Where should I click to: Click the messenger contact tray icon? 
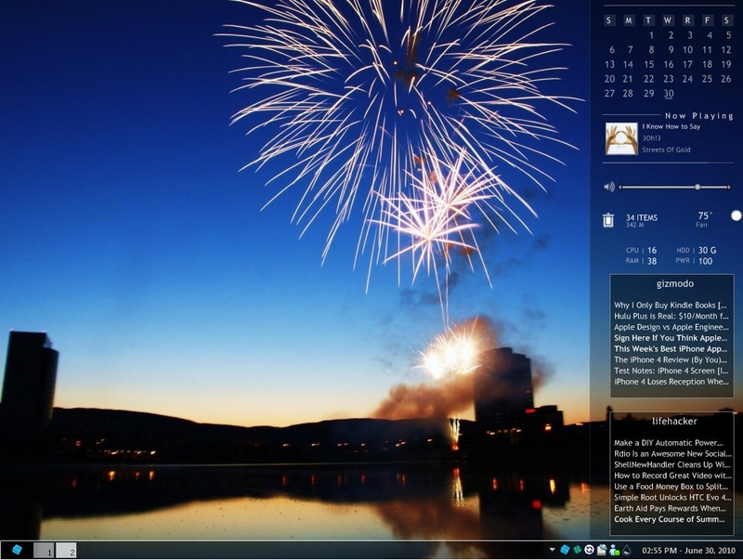[615, 550]
